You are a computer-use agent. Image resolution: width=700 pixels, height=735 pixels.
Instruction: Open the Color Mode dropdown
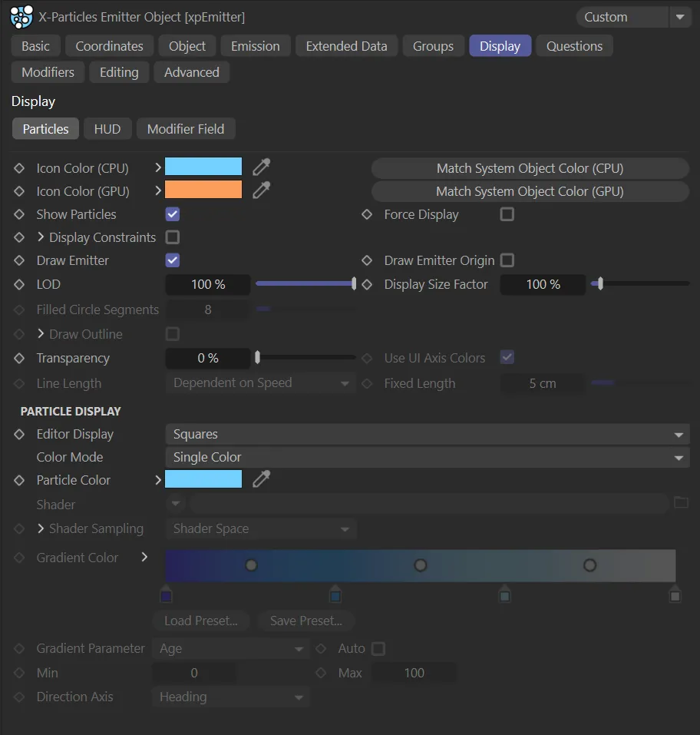pos(427,457)
